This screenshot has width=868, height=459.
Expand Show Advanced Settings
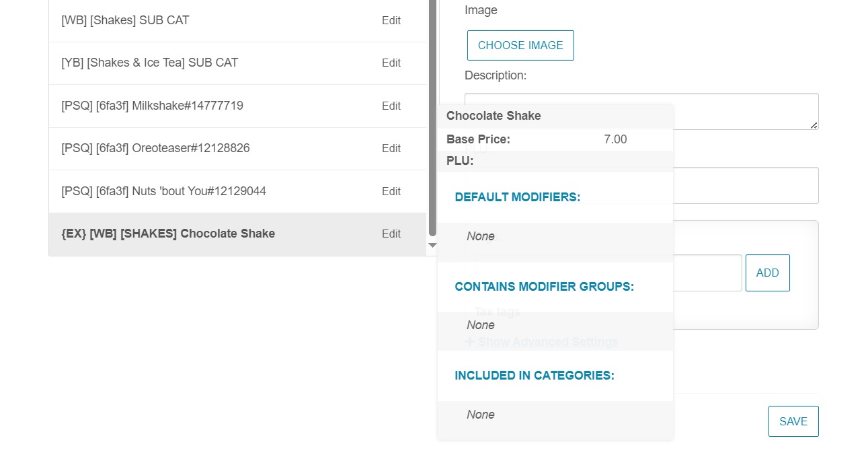[x=547, y=342]
